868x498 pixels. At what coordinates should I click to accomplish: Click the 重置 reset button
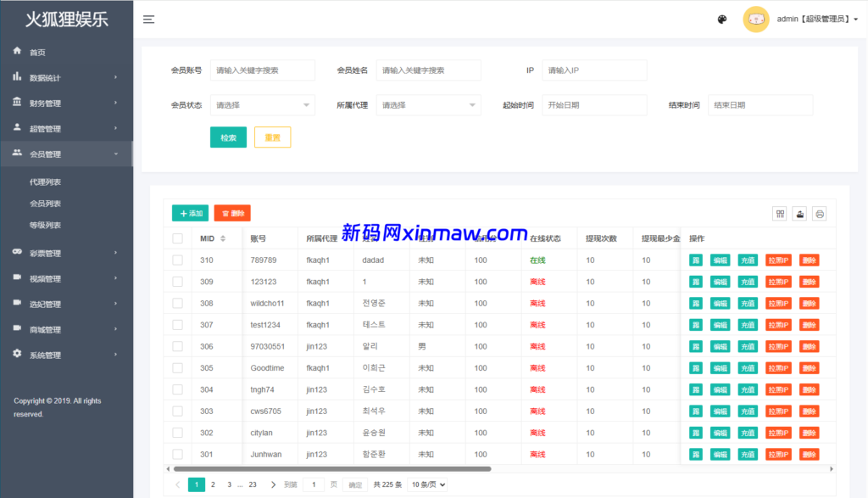pyautogui.click(x=272, y=137)
